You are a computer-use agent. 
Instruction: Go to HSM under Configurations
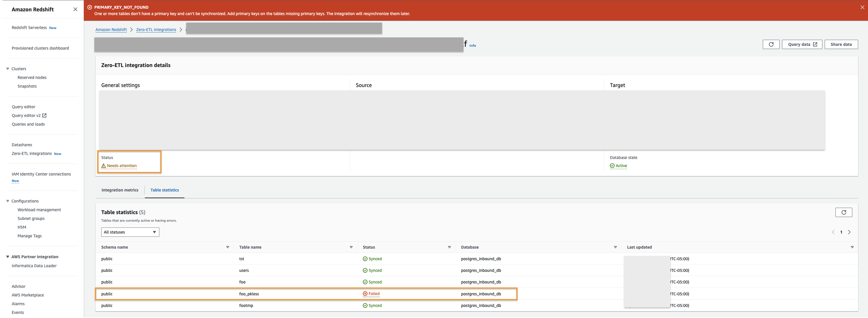tap(22, 227)
